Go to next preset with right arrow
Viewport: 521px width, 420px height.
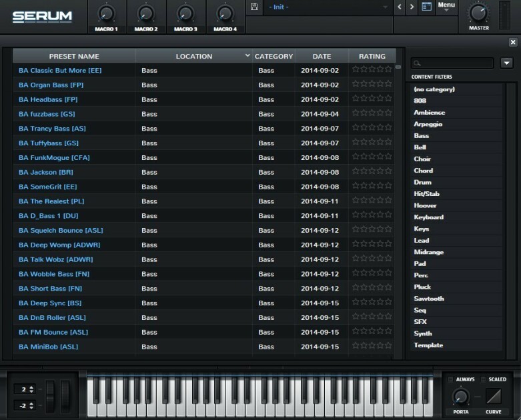coord(412,7)
